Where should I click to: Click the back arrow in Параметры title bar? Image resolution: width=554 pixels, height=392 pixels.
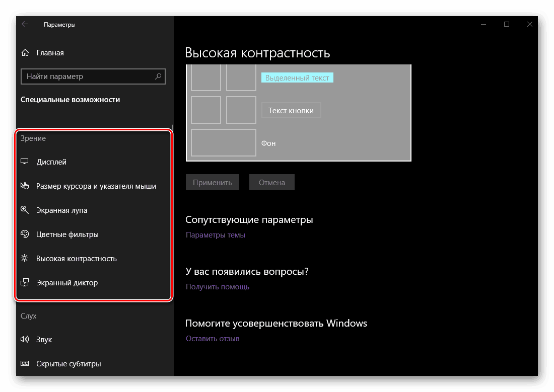pos(25,24)
